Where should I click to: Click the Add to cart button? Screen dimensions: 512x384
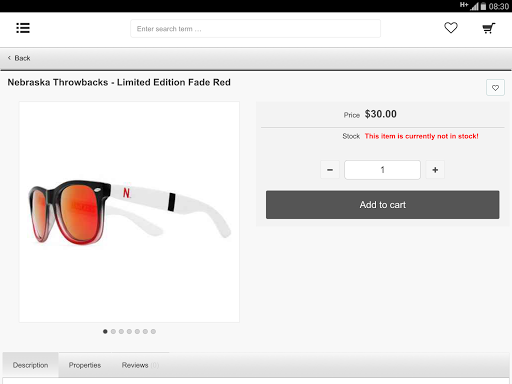click(x=383, y=205)
